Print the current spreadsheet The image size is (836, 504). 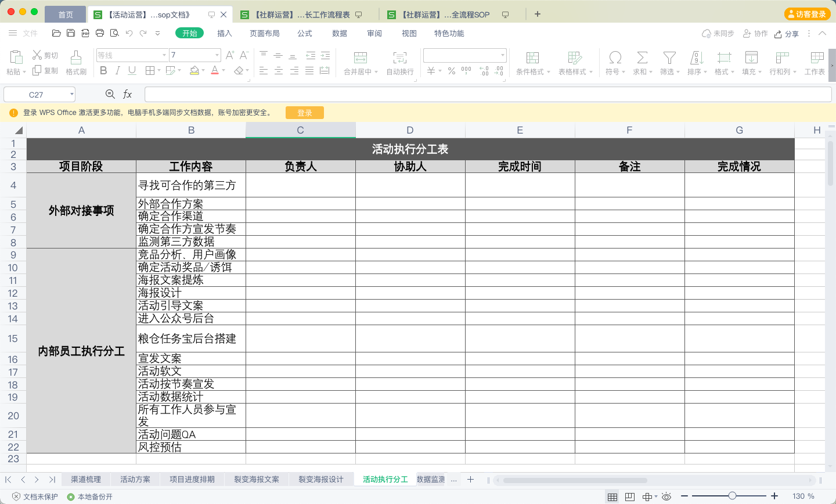click(x=100, y=33)
